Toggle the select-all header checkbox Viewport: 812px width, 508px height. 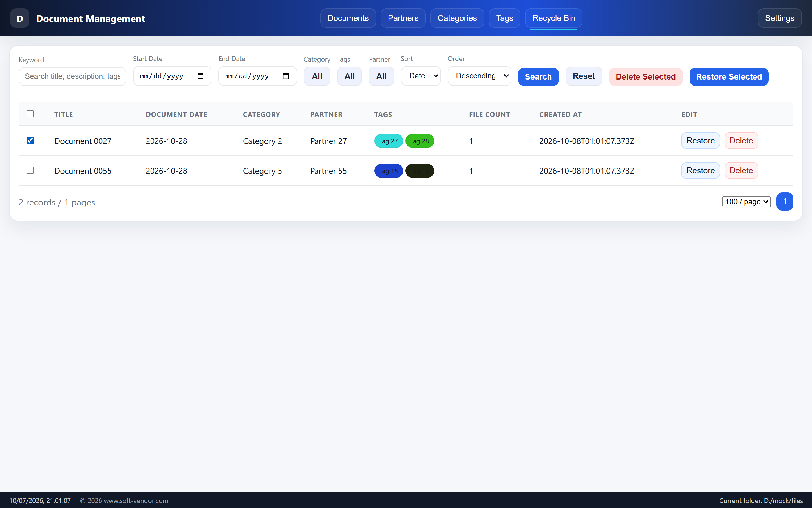click(30, 114)
